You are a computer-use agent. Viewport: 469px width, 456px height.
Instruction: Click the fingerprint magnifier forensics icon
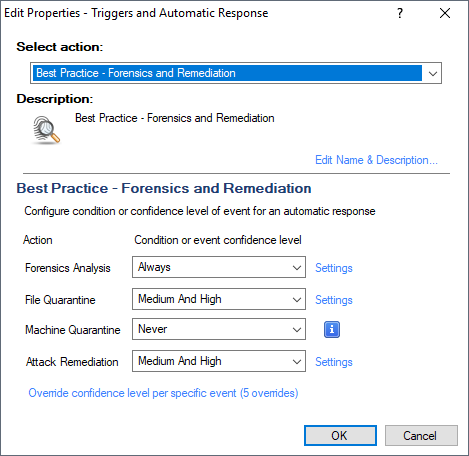(x=46, y=130)
